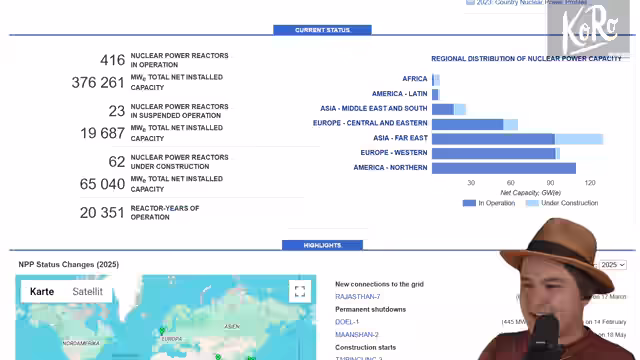Viewport: 640px width, 360px height.
Task: Open the DOEL-1 reactor link
Action: click(x=347, y=322)
